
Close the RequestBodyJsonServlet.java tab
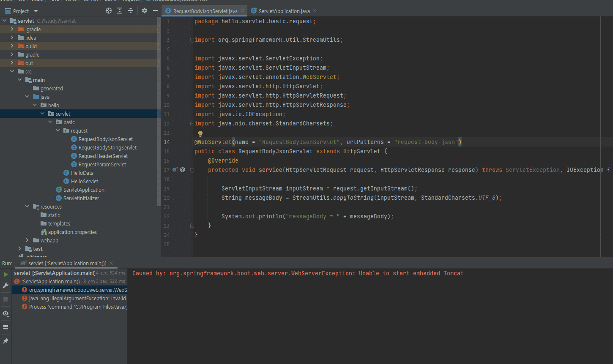(243, 11)
